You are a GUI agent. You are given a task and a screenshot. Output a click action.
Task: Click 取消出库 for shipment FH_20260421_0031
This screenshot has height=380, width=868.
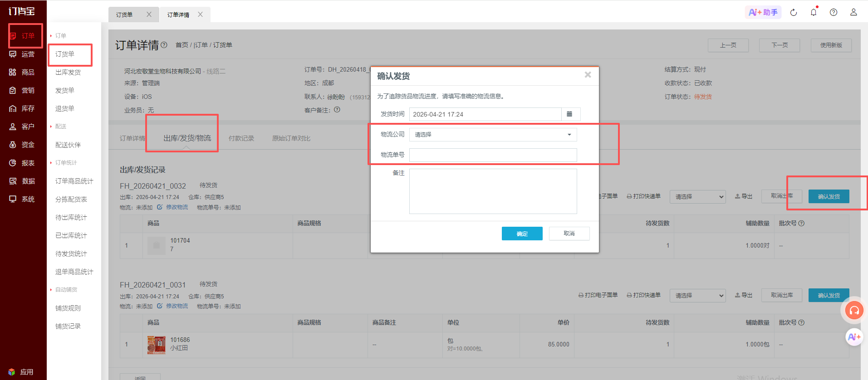pos(782,295)
